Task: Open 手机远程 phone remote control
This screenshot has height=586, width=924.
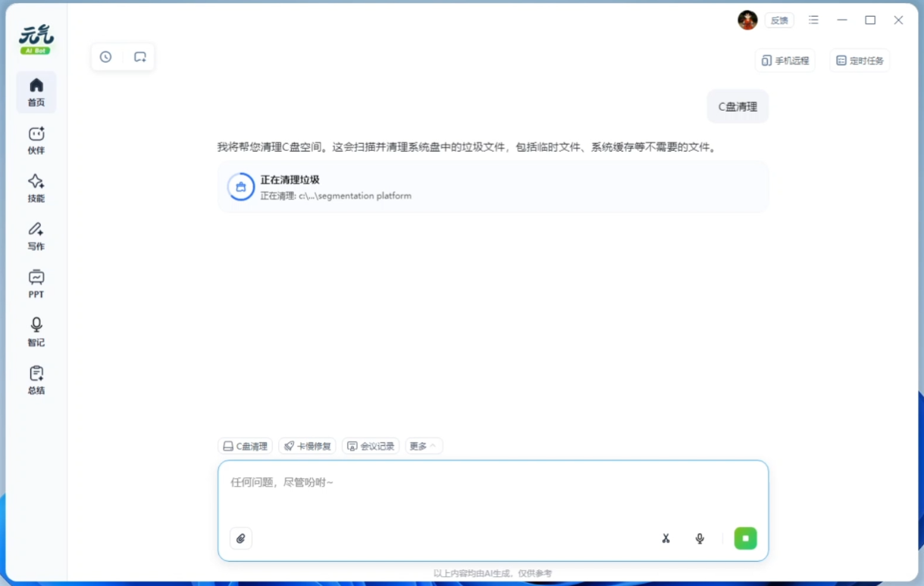Action: [785, 61]
